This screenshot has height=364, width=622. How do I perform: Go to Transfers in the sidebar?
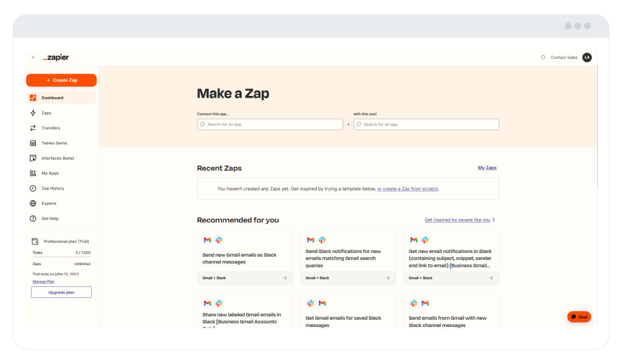click(61, 128)
